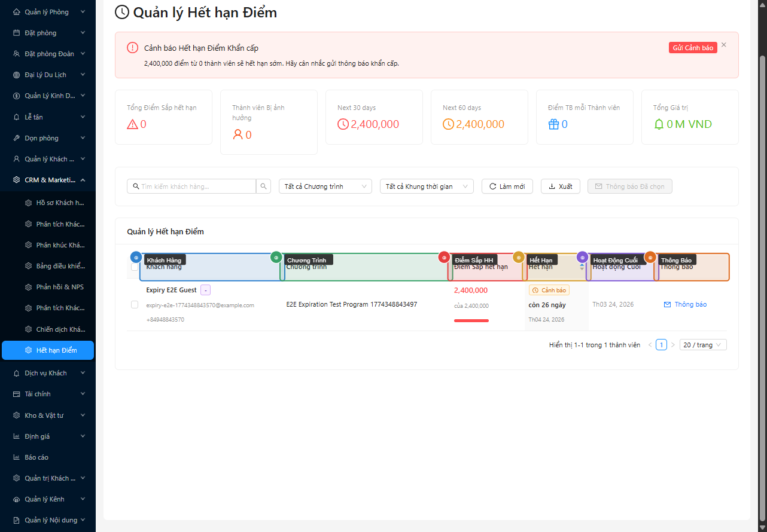The width and height of the screenshot is (767, 532).
Task: Open the 20 / trang page size dropdown
Action: [703, 345]
